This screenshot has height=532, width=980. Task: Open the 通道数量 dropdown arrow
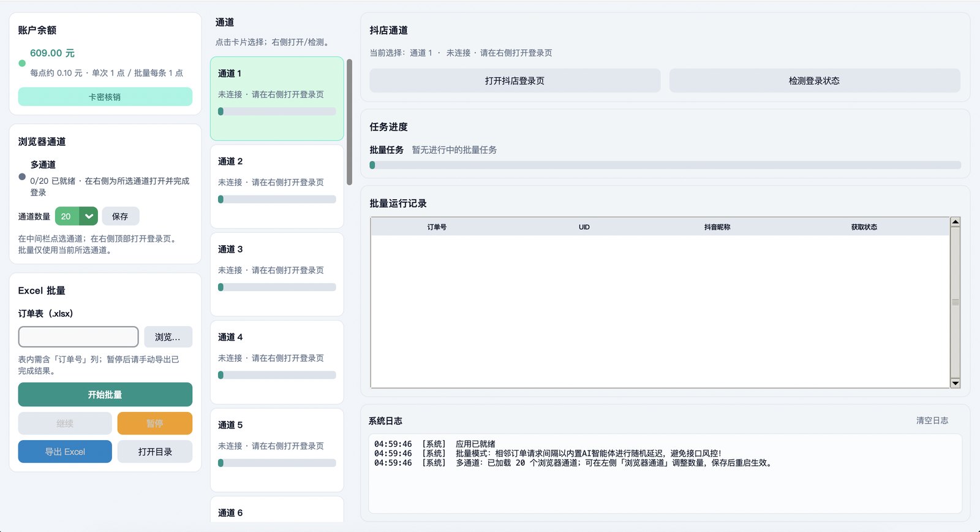click(89, 216)
